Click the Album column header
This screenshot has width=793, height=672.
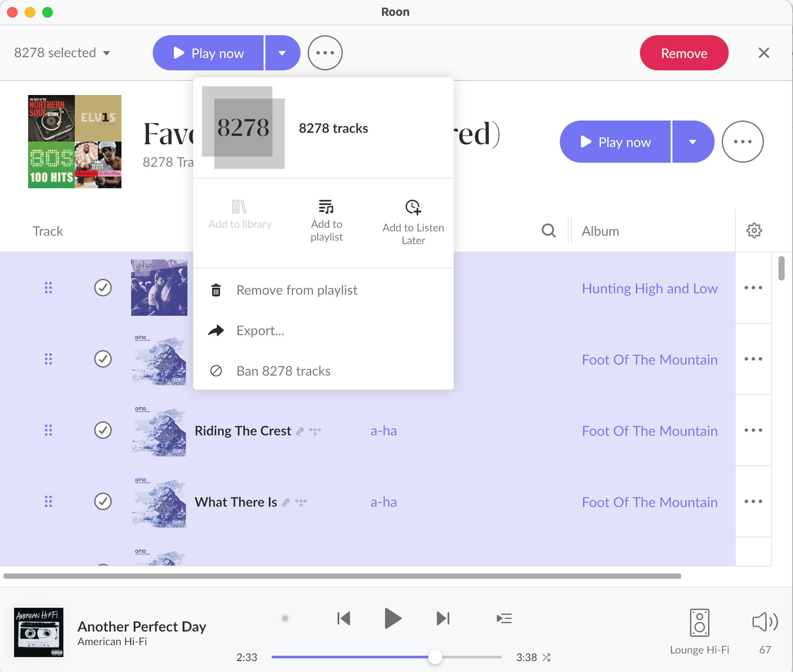(x=600, y=231)
